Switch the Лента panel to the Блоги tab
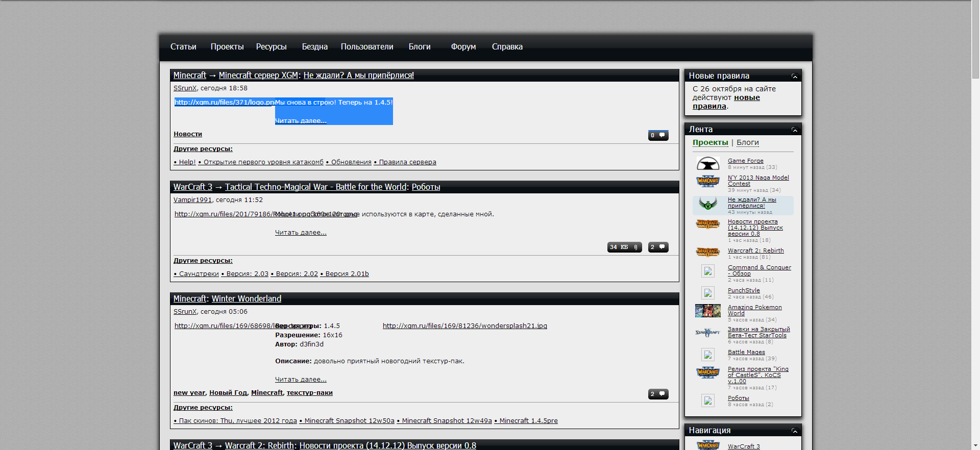Viewport: 980px width, 450px height. tap(747, 142)
